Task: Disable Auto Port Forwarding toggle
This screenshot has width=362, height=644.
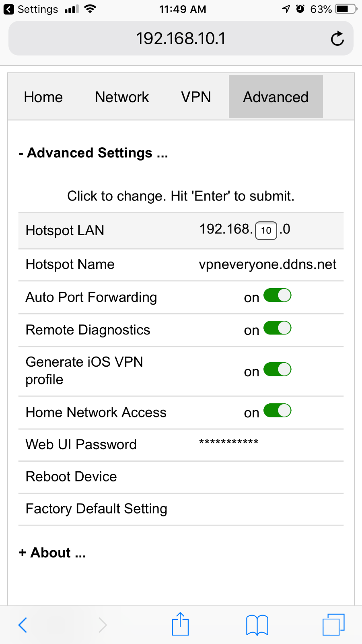Action: 278,295
